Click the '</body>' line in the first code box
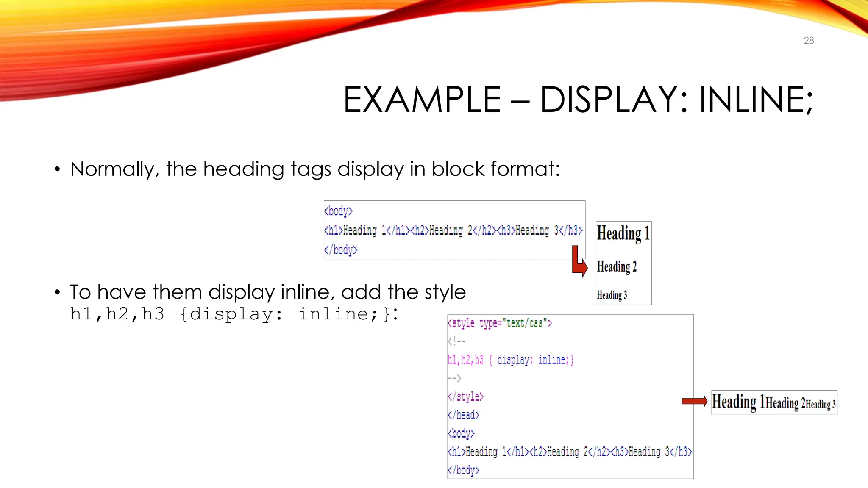The image size is (868, 488). 341,250
